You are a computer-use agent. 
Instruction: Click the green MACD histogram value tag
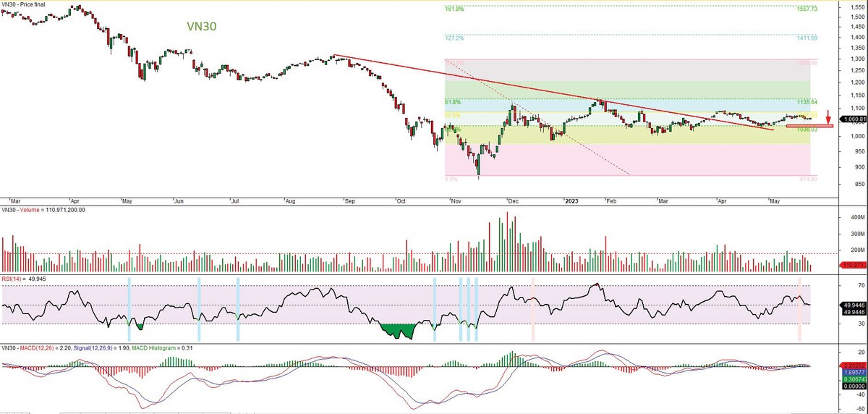[854, 358]
